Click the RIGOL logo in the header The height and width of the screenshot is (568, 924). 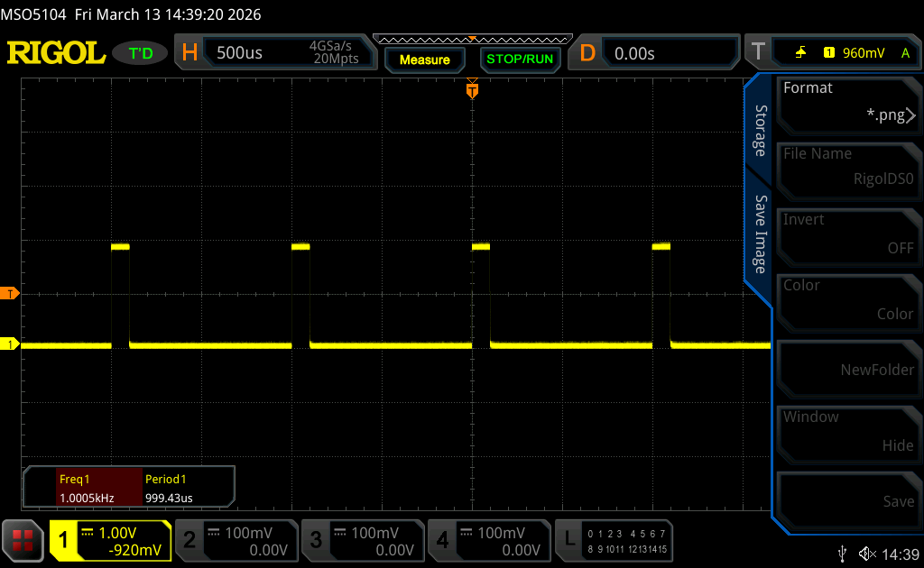click(x=56, y=53)
